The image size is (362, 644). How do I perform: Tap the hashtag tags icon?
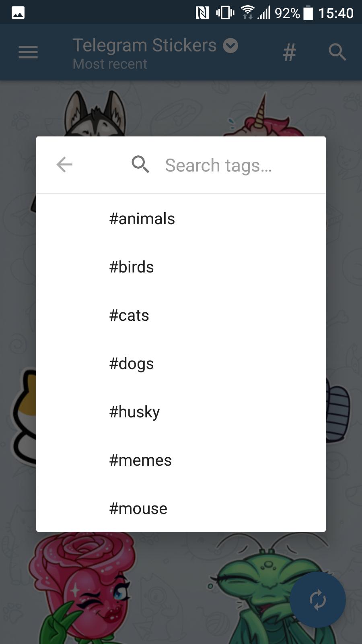289,53
